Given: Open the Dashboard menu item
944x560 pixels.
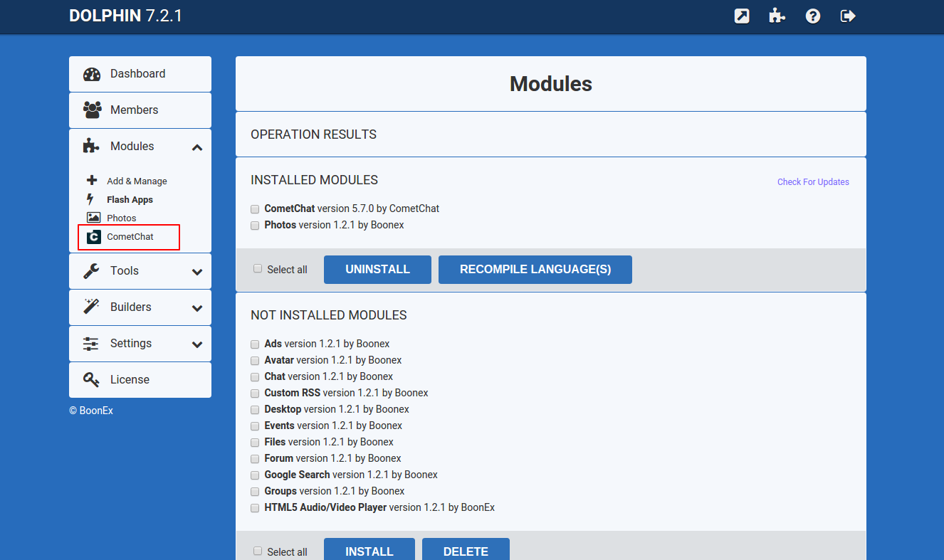Looking at the screenshot, I should (x=140, y=74).
